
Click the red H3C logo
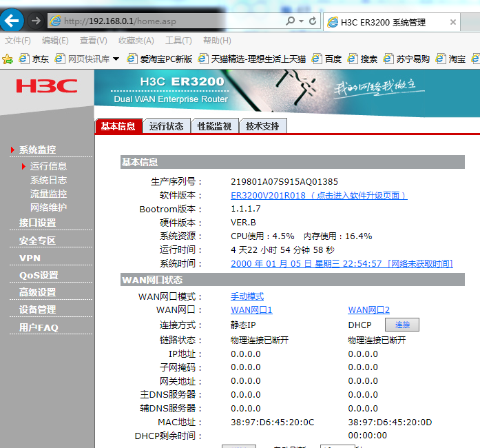47,85
